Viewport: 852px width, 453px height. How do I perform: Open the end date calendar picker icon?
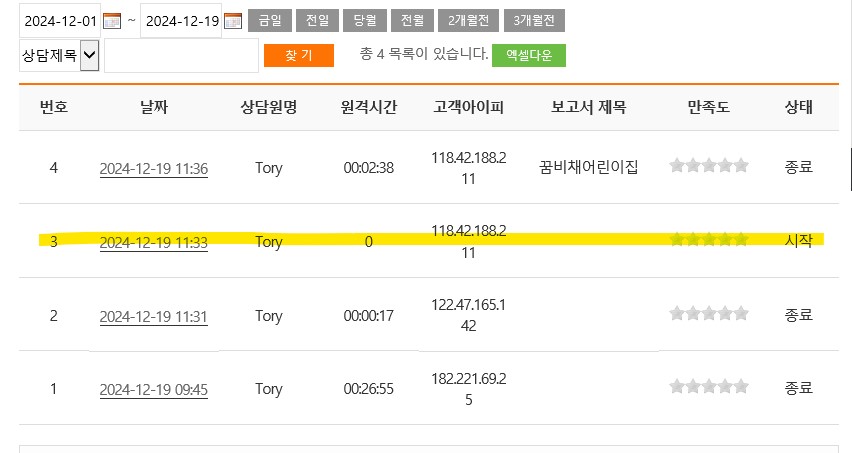pos(233,21)
